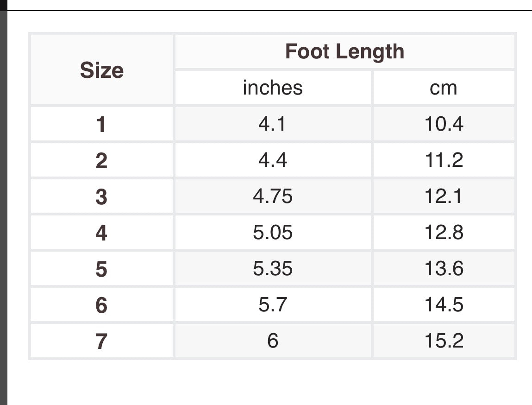The height and width of the screenshot is (405, 532).
Task: Click the Size column header
Action: (x=102, y=70)
